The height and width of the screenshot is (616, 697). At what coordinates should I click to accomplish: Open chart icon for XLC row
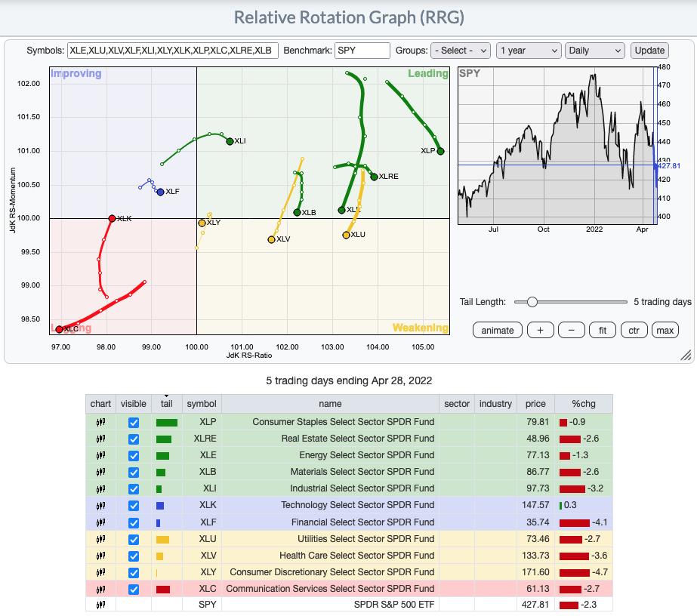[101, 590]
